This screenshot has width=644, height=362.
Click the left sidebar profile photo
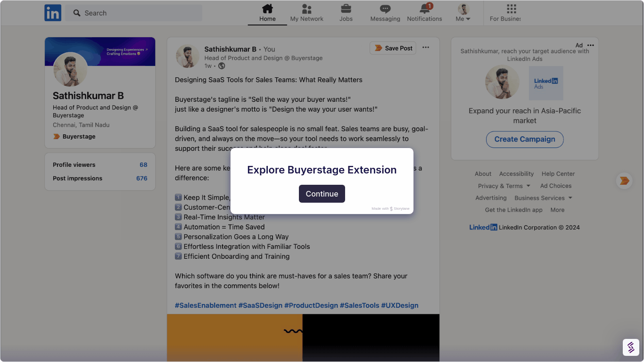point(70,69)
